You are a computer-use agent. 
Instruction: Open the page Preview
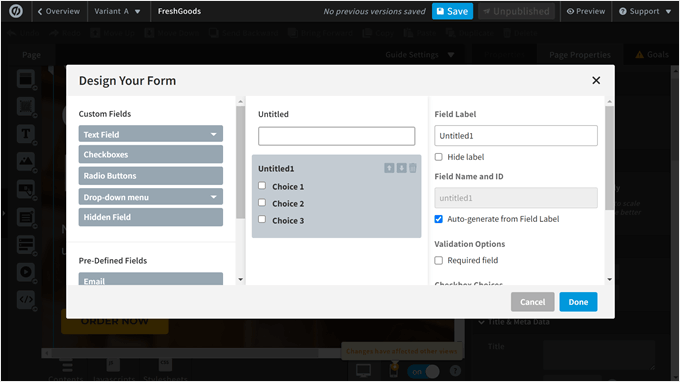click(x=585, y=11)
